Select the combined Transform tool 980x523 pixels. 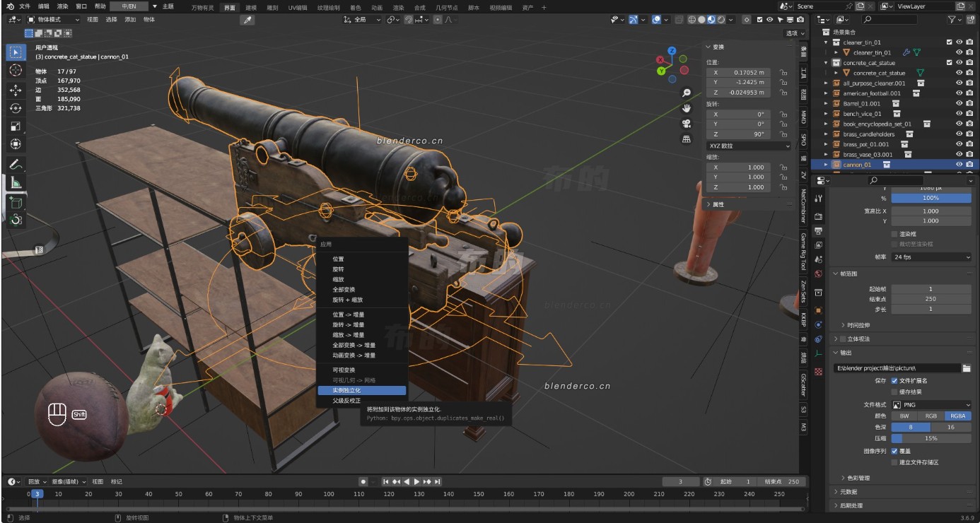point(16,144)
